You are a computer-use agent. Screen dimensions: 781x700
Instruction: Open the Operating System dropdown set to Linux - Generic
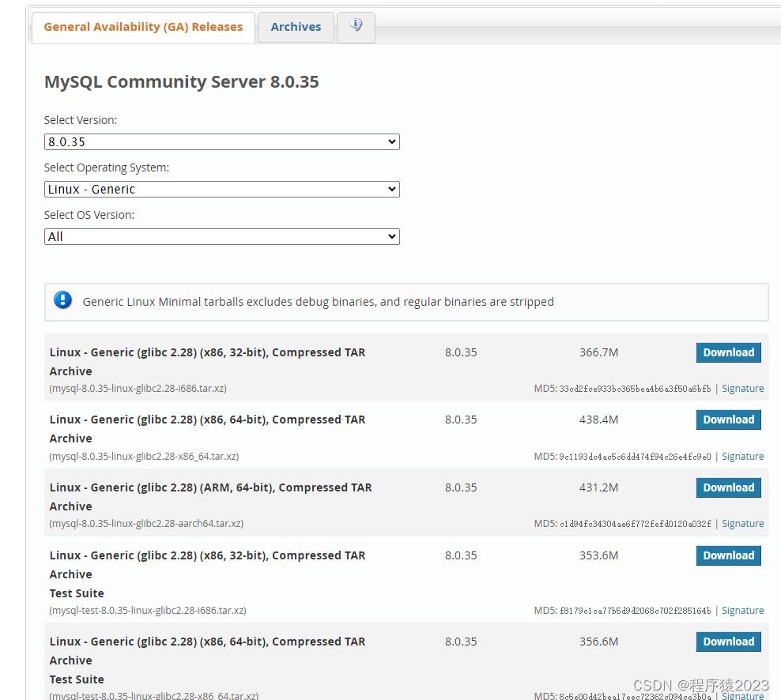[x=221, y=189]
